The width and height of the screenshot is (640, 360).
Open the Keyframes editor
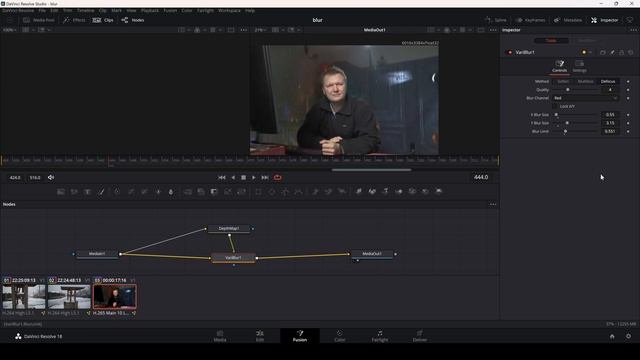point(530,20)
